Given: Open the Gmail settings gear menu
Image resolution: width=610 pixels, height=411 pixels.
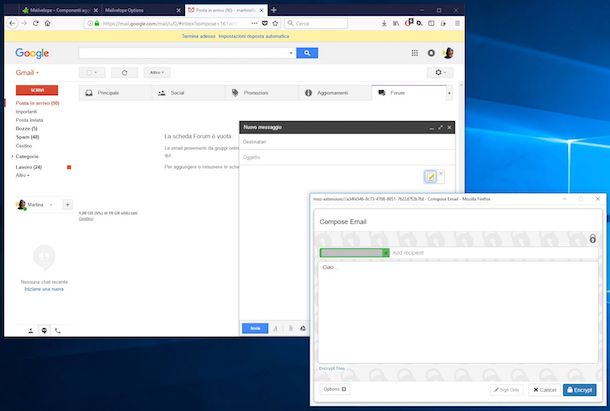Looking at the screenshot, I should (x=440, y=73).
